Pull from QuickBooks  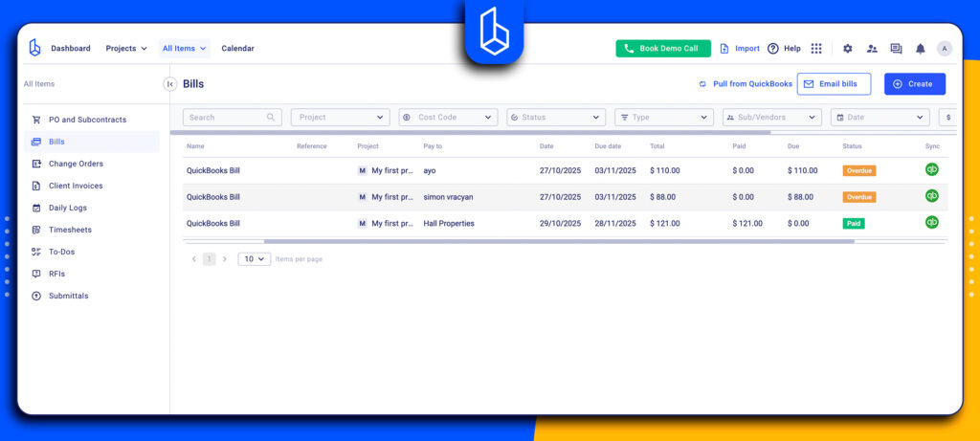point(746,83)
